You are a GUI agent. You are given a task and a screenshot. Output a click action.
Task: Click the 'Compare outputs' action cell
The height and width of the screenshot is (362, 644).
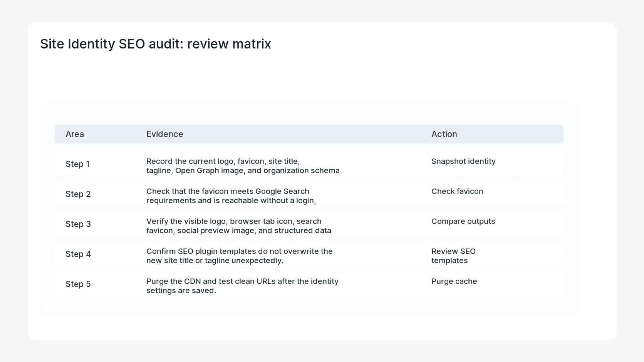coord(463,221)
